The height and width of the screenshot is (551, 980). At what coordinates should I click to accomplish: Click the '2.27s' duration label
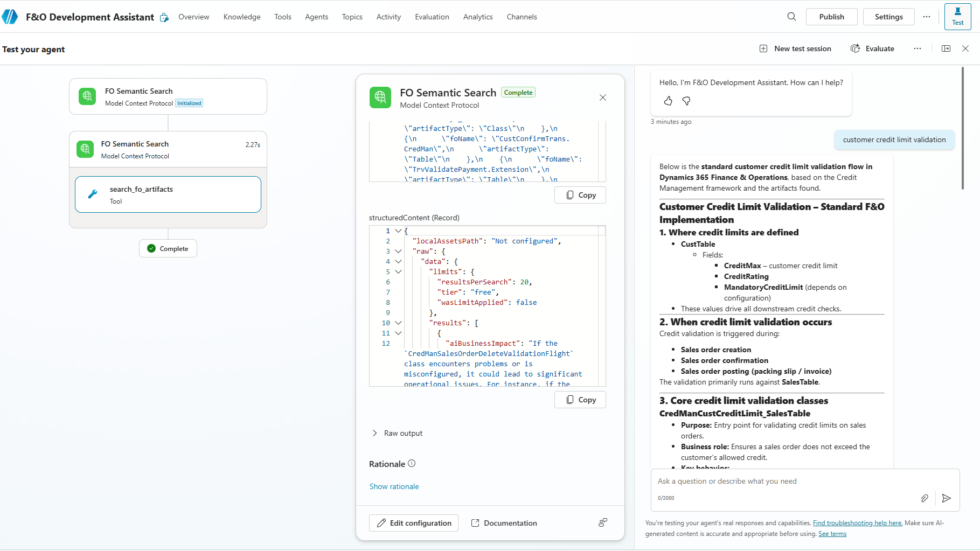(x=253, y=145)
